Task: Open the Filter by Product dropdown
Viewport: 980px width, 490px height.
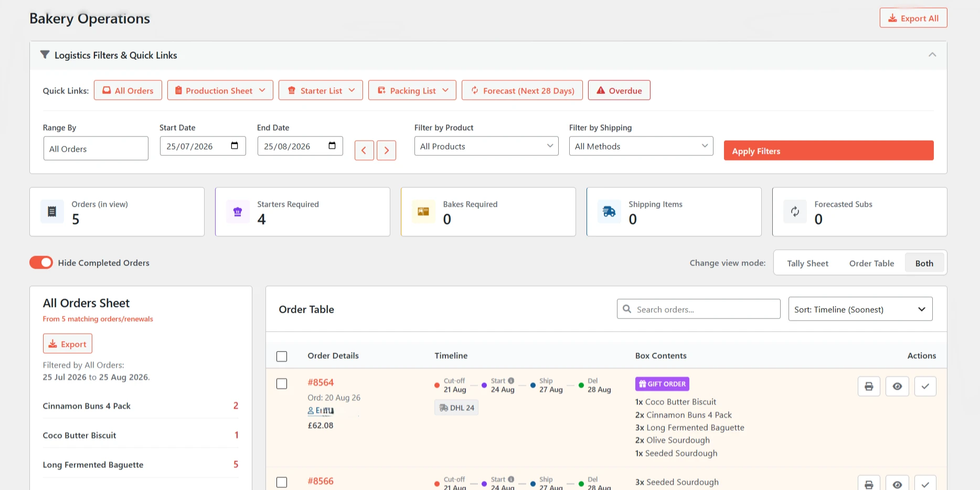Action: coord(486,146)
